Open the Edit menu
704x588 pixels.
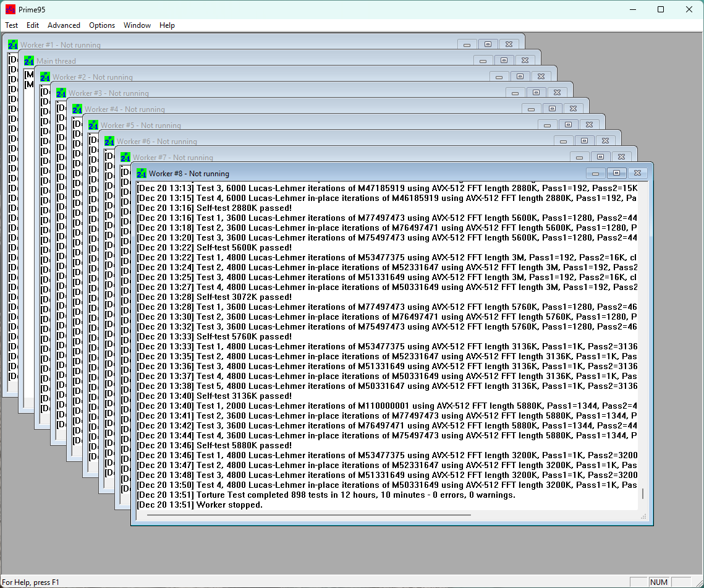click(33, 25)
